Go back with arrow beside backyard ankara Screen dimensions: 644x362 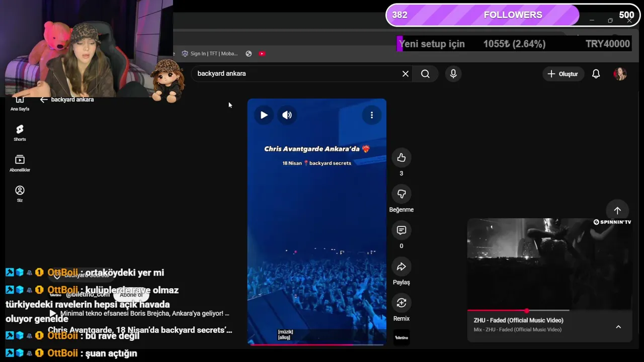pyautogui.click(x=44, y=100)
